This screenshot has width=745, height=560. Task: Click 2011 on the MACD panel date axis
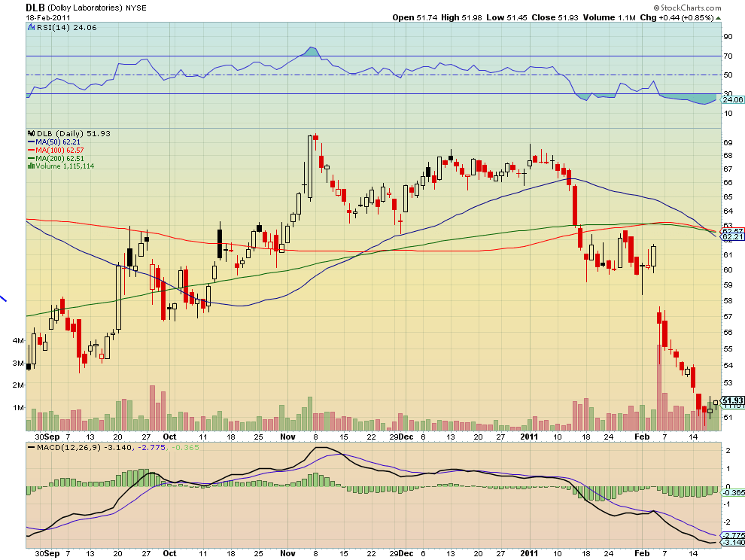coord(529,553)
